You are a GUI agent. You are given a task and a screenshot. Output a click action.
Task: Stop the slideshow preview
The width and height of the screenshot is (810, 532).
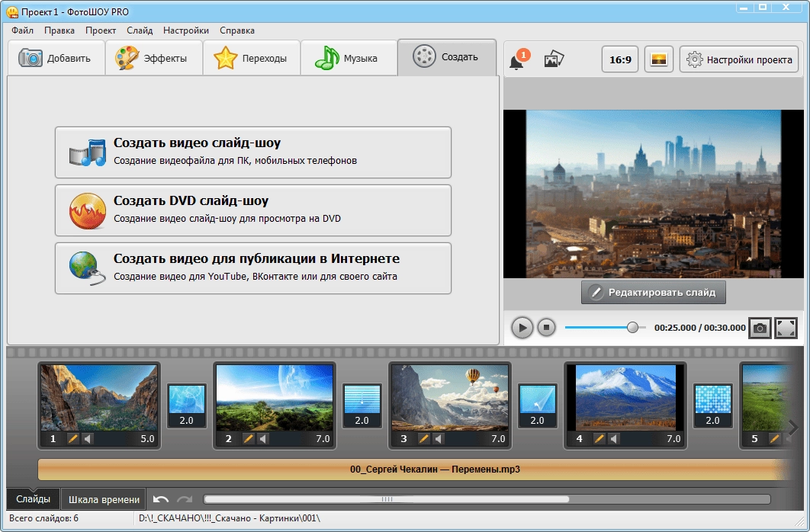click(547, 327)
